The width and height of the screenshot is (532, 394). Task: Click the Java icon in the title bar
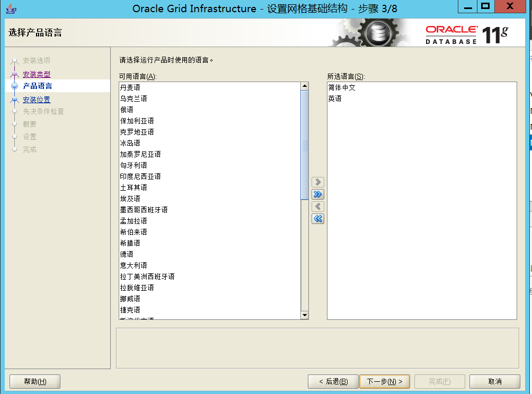click(x=11, y=8)
